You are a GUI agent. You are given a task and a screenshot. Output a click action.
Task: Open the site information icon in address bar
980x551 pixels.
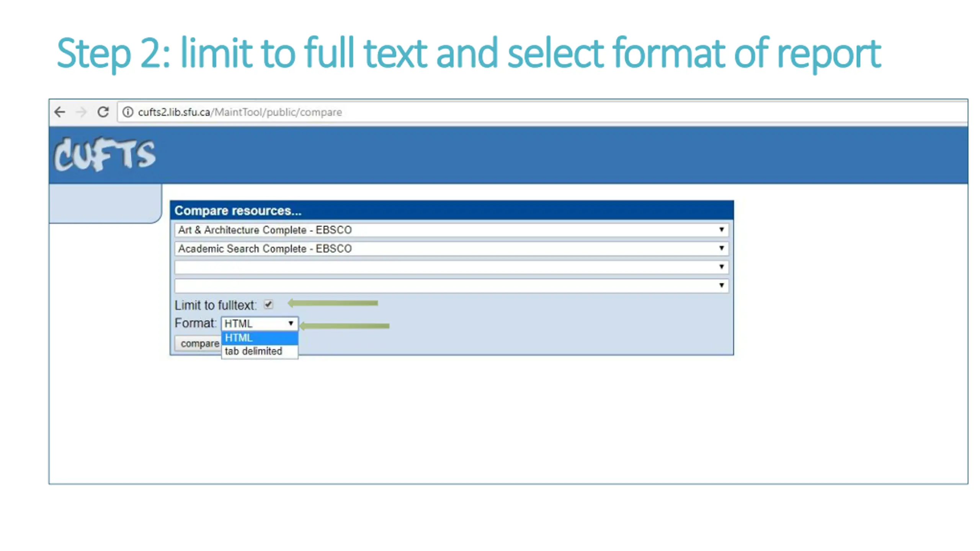[x=128, y=112]
